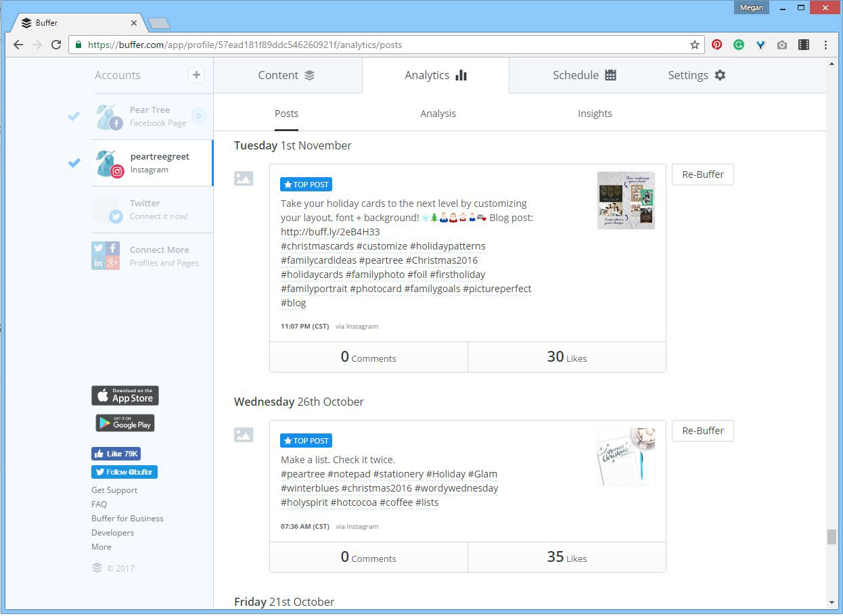Viewport: 843px width, 616px height.
Task: Click Twitter Connect it now
Action: coord(152,210)
